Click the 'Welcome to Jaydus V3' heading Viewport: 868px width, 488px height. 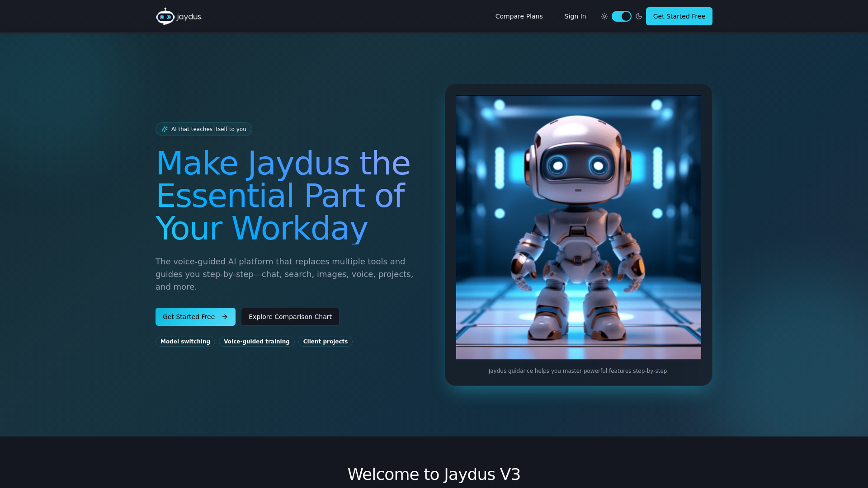434,474
